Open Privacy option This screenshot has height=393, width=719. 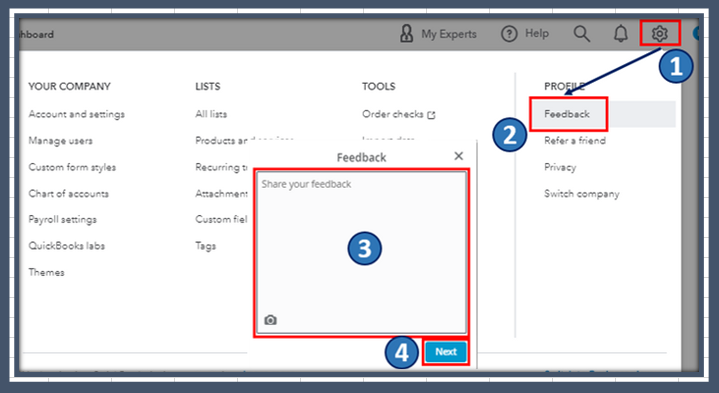[x=560, y=167]
